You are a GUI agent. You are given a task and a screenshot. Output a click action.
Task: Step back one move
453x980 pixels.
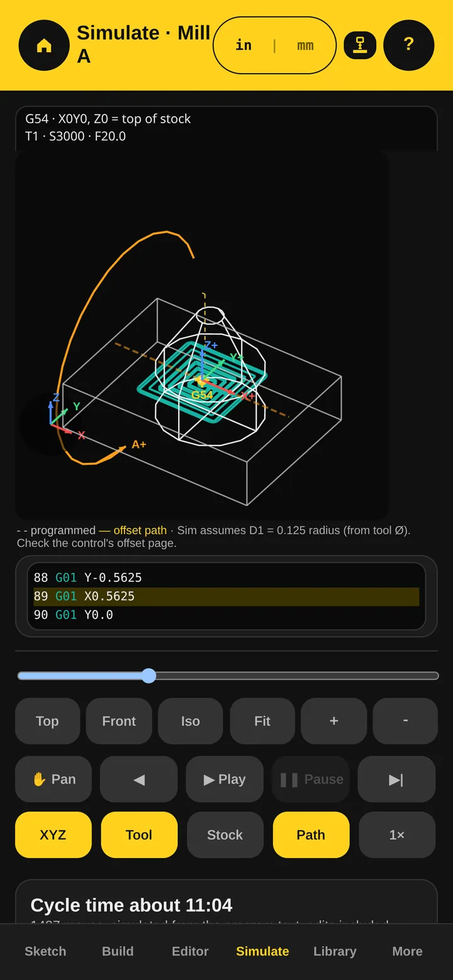click(139, 779)
